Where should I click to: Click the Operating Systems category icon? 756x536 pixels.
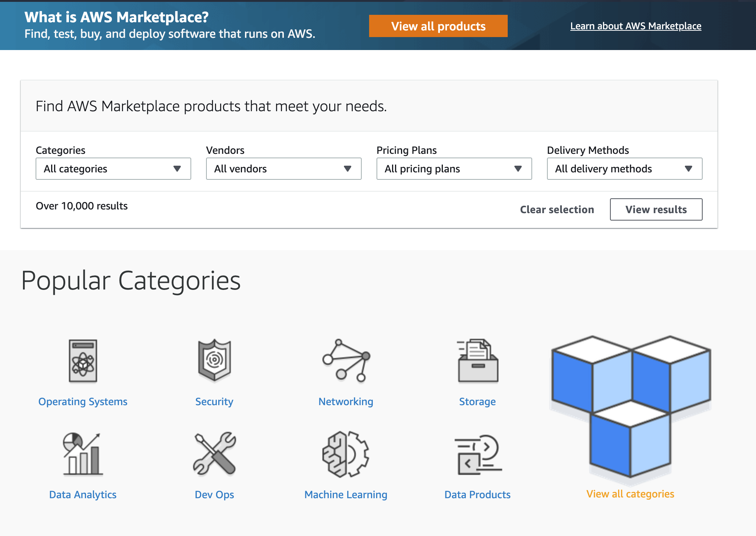[83, 361]
